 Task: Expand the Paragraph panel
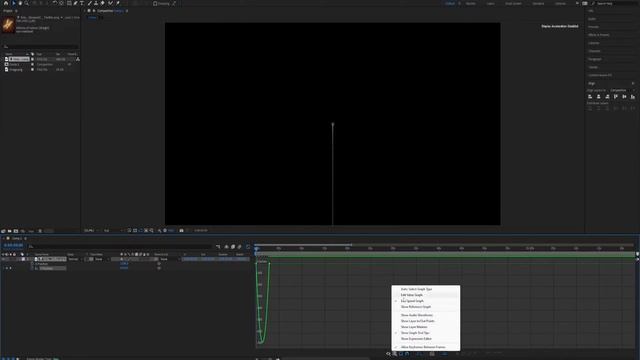point(595,59)
